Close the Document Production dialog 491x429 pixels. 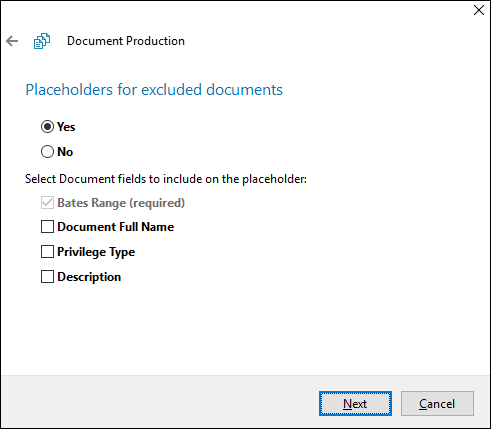click(479, 10)
